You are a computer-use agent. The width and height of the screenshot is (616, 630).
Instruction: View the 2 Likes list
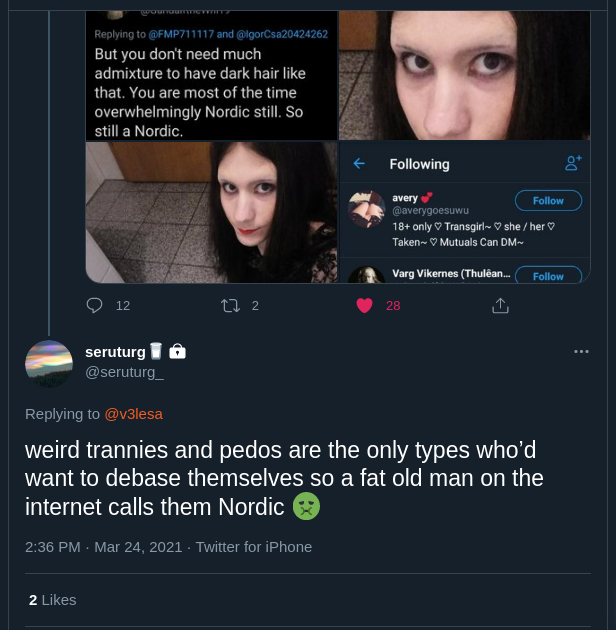(53, 600)
